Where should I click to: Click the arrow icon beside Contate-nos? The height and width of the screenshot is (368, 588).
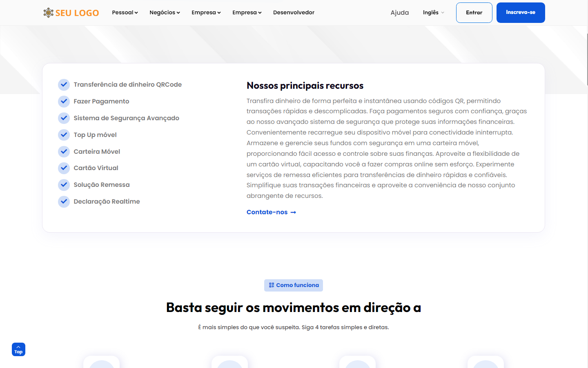point(293,212)
